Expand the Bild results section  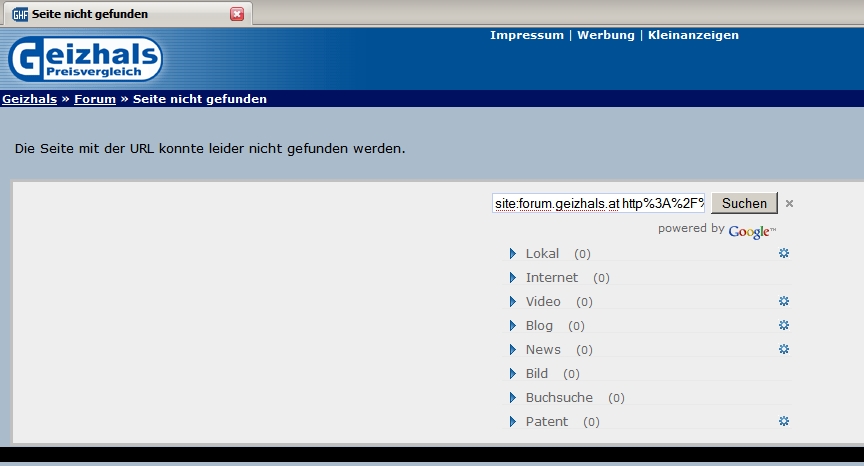click(513, 373)
